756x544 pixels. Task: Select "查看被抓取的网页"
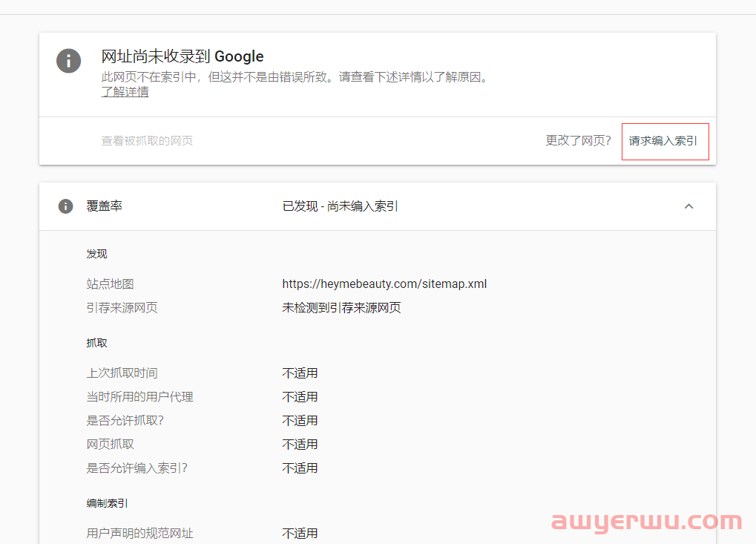click(x=148, y=140)
